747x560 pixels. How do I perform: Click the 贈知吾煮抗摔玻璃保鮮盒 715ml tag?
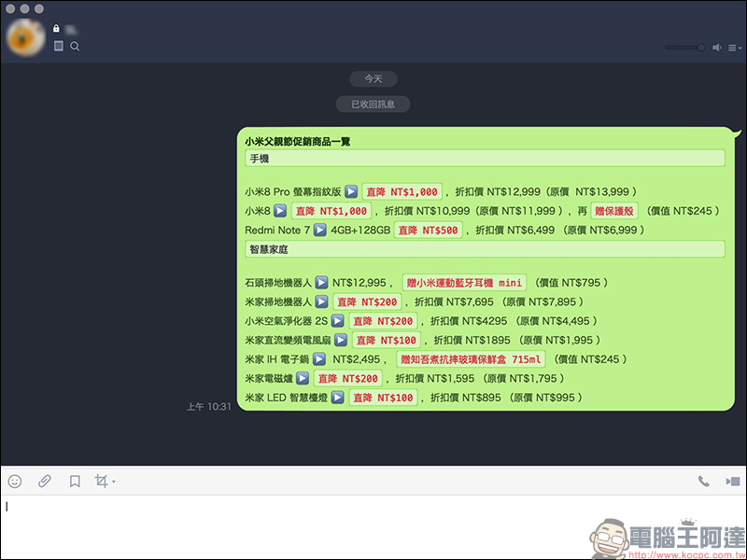(x=471, y=359)
